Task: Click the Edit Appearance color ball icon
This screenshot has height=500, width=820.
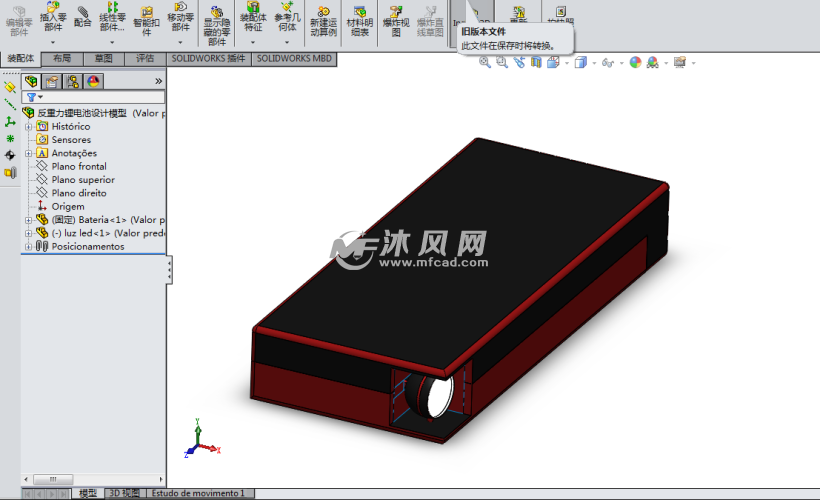Action: click(x=635, y=63)
